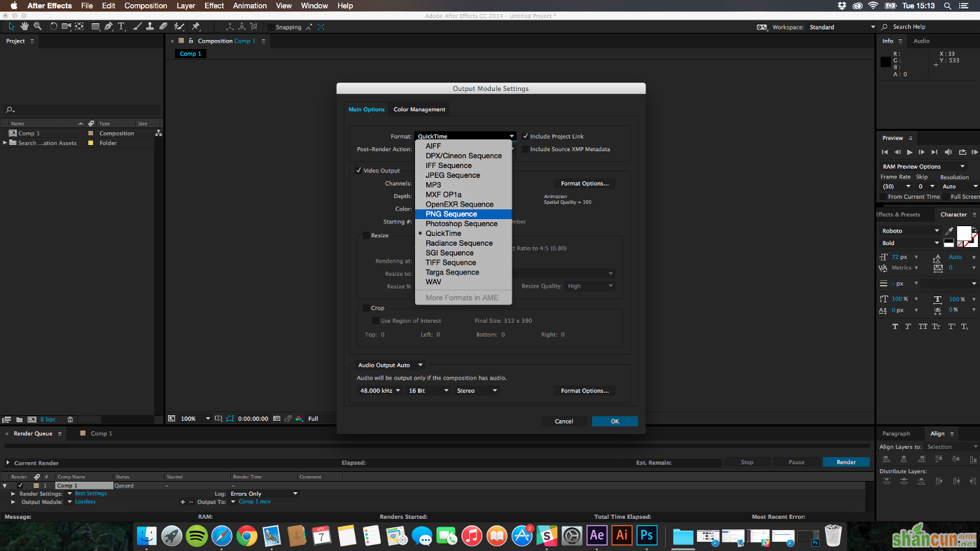The image size is (980, 551).
Task: Enable Include Source XMP Metadata
Action: click(x=526, y=149)
